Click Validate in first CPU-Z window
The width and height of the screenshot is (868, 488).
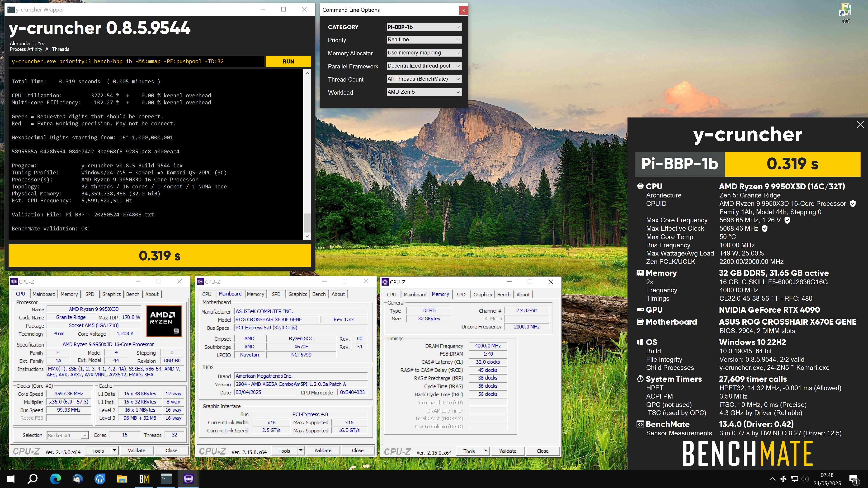[137, 450]
